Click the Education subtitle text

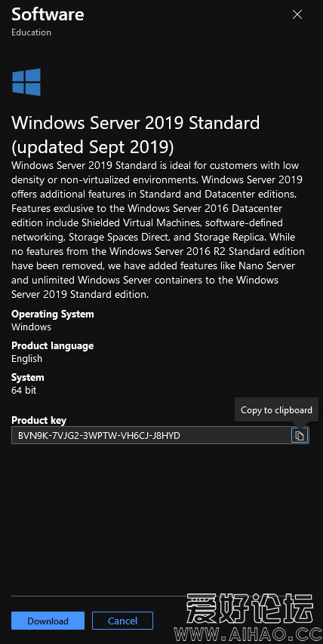click(x=31, y=32)
